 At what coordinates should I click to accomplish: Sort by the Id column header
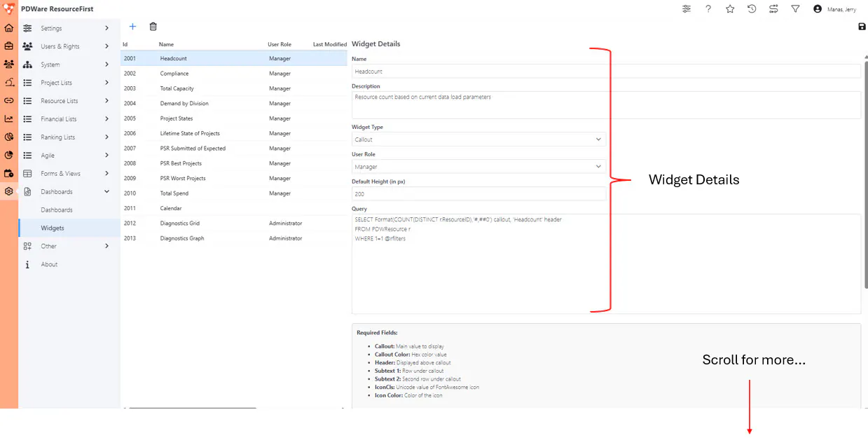tap(125, 44)
